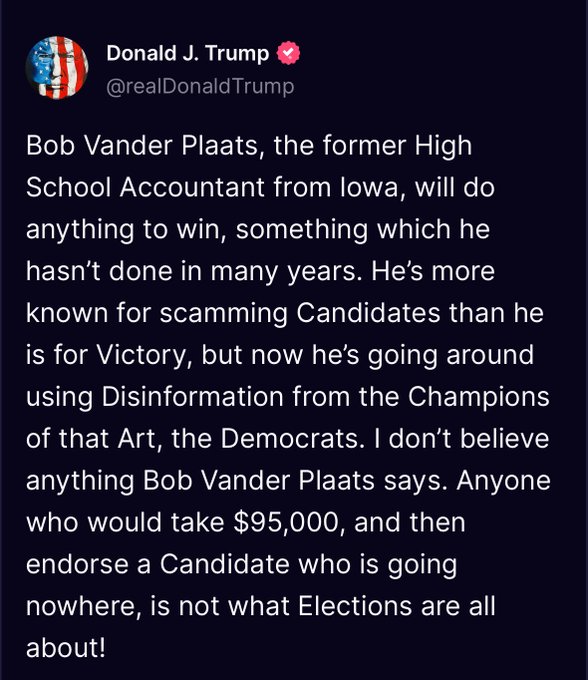Click the word "Democrats" in the post

(x=290, y=438)
